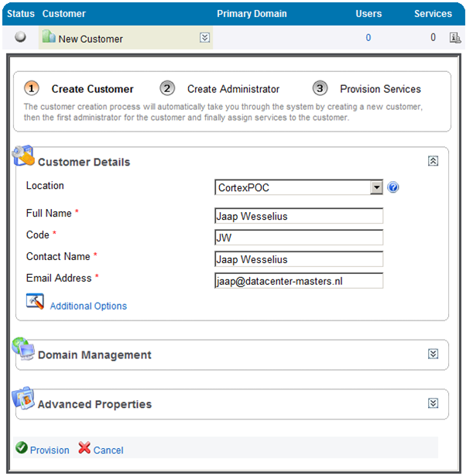Click the red Cancel X icon
Viewport: 466px width, 476px height.
pyautogui.click(x=84, y=449)
